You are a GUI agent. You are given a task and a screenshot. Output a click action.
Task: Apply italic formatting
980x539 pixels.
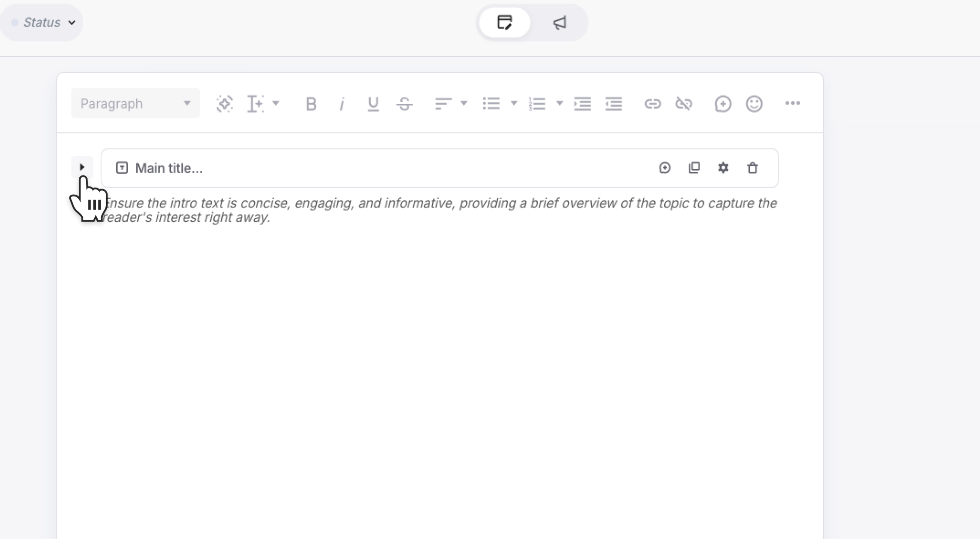342,103
